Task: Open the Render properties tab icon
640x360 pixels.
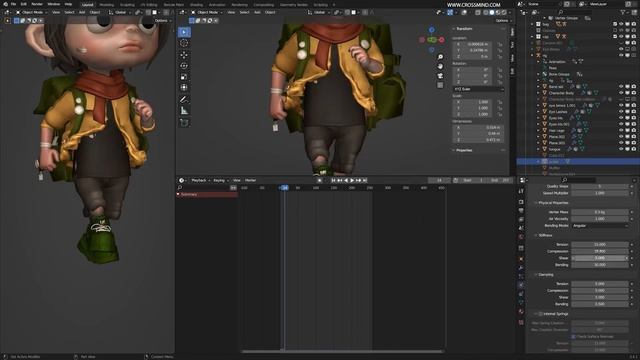Action: tap(521, 202)
